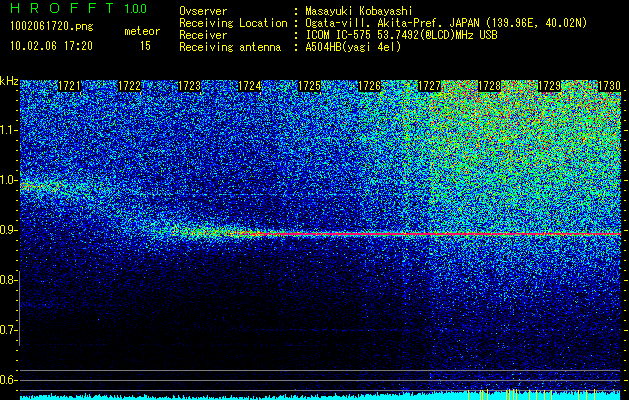The image size is (629, 400).
Task: Click the 1728 time marker
Action: coord(489,86)
